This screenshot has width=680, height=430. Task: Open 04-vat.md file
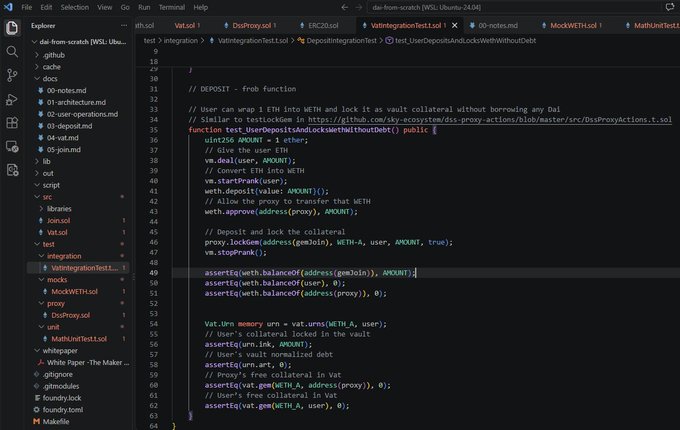(78, 138)
